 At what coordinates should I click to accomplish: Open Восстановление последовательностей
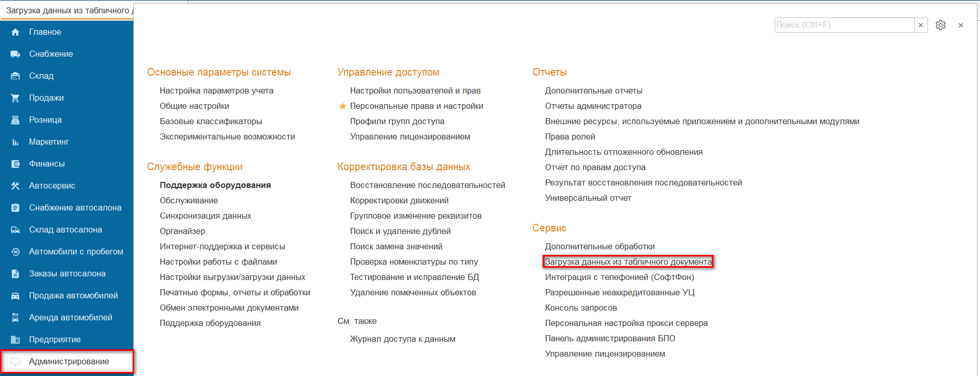(428, 185)
